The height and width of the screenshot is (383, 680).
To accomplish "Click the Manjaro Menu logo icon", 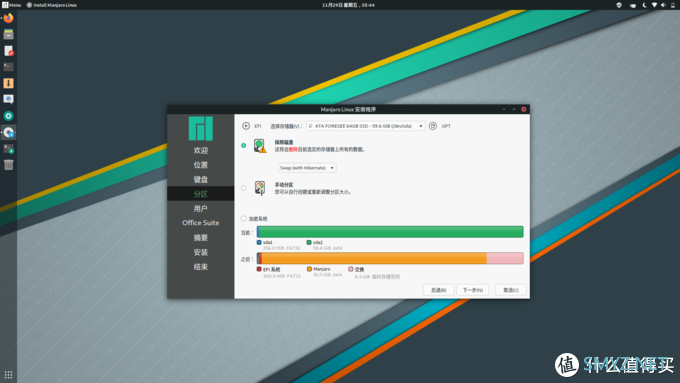I will pos(5,5).
